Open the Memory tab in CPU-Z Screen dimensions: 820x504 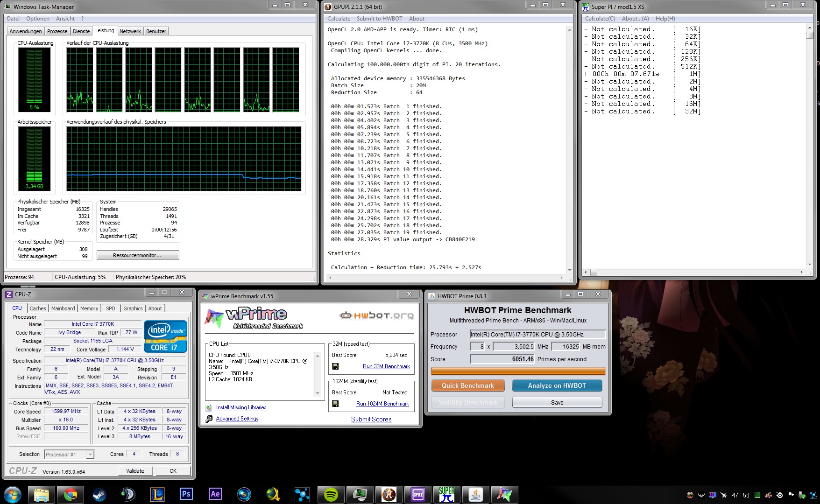(x=89, y=308)
